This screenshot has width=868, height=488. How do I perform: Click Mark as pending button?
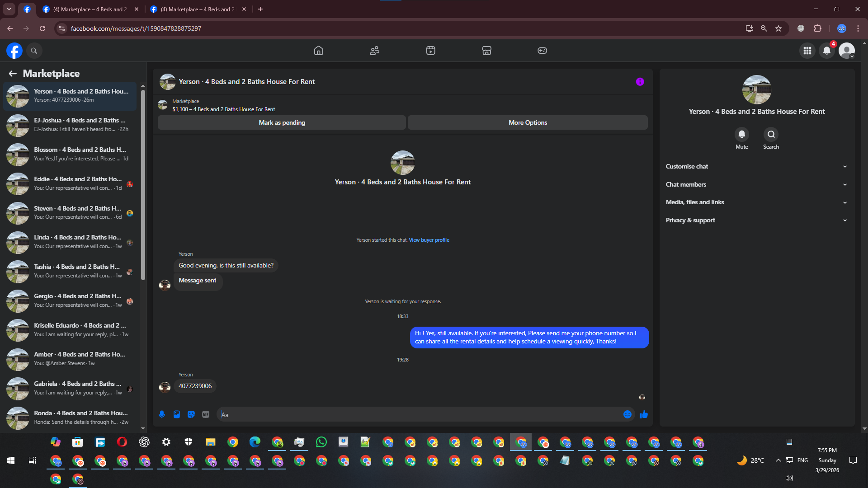coord(282,122)
